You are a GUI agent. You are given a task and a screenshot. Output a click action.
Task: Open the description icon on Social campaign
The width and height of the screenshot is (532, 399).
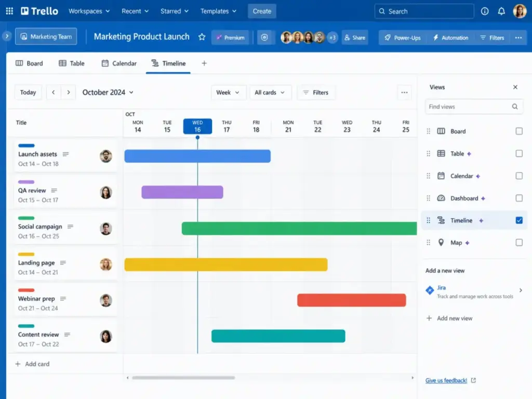point(70,227)
